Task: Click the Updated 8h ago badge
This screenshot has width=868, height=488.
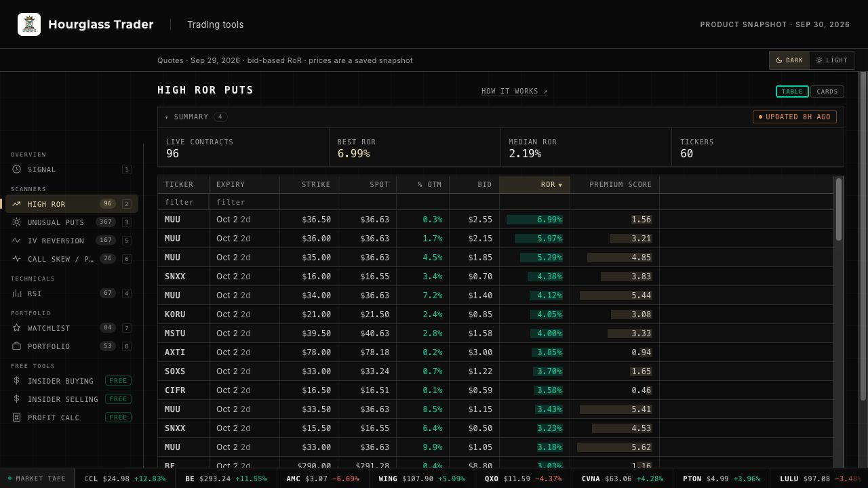Action: point(795,117)
